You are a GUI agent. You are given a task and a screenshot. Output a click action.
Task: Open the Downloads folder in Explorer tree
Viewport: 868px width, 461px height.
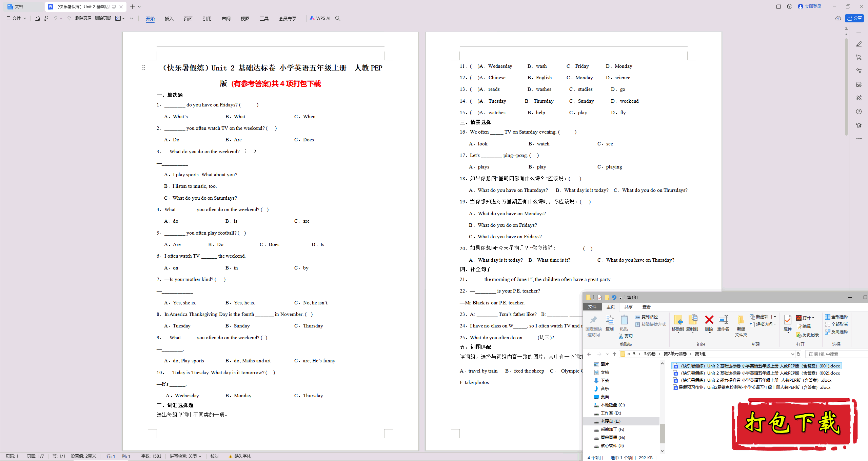(x=601, y=380)
